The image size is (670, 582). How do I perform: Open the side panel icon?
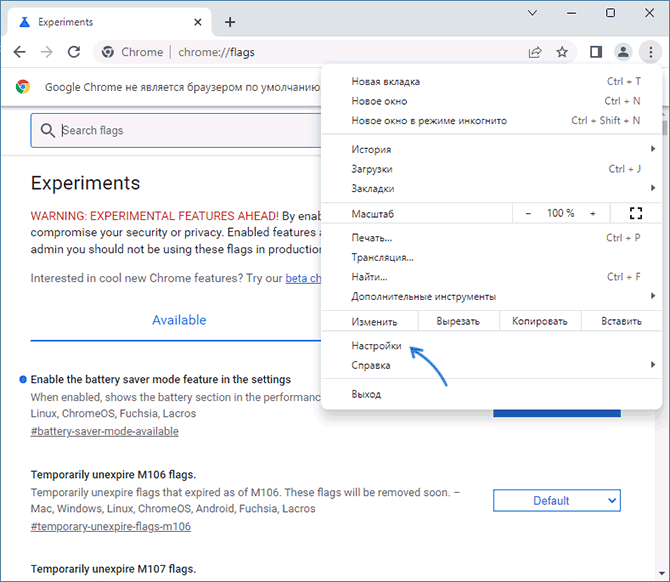(596, 52)
